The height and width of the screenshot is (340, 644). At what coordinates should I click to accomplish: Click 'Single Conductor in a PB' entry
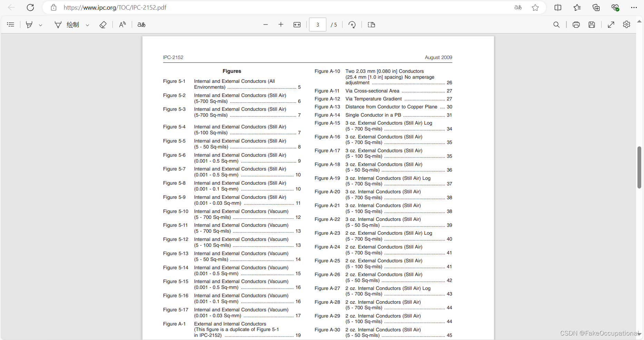click(x=373, y=115)
